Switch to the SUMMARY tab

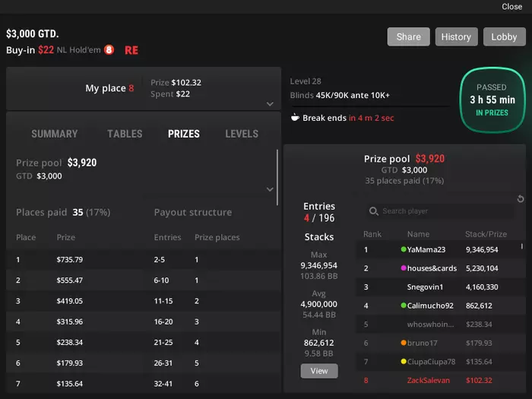[x=55, y=134]
